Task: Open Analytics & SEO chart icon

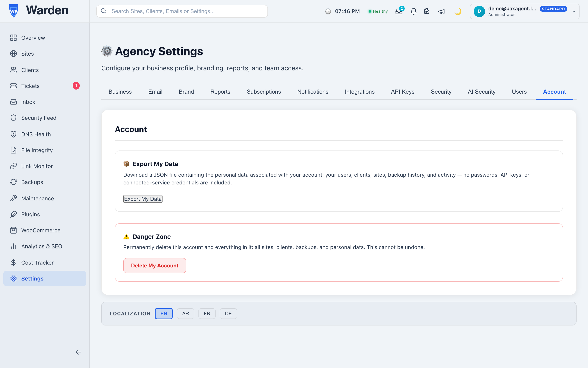Action: pyautogui.click(x=13, y=246)
